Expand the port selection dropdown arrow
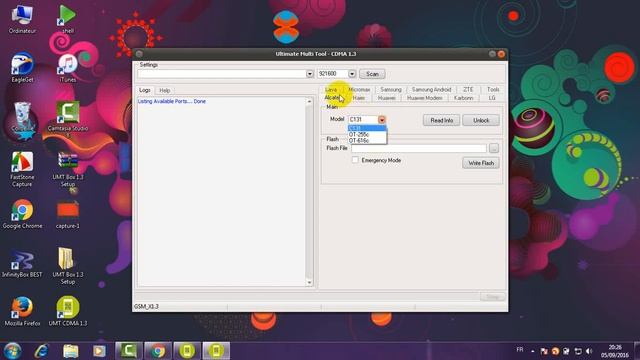This screenshot has width=640, height=360. pyautogui.click(x=310, y=74)
